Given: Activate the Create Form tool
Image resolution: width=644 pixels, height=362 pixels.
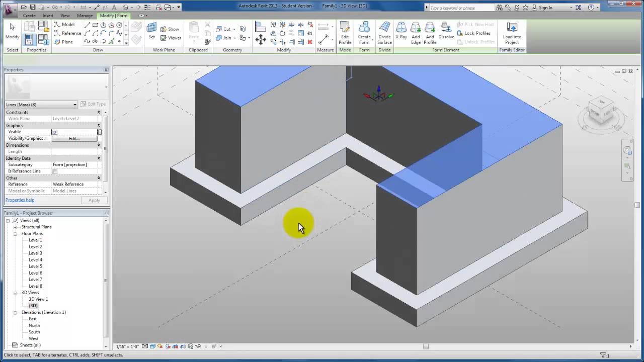Looking at the screenshot, I should [x=364, y=33].
